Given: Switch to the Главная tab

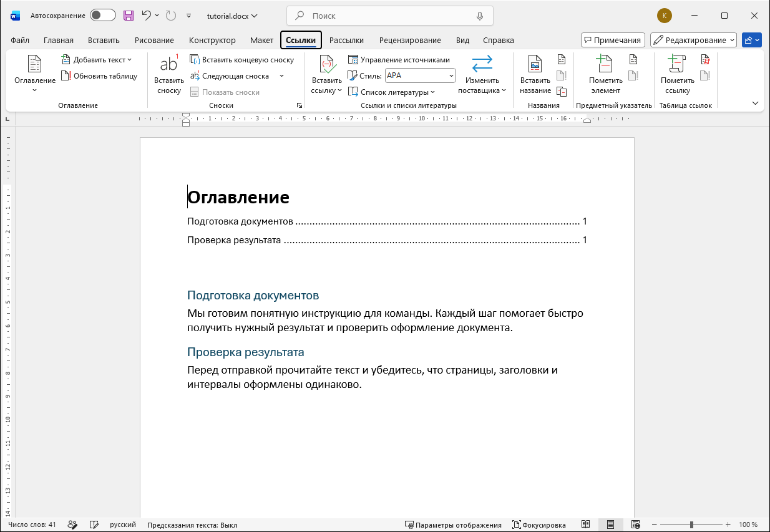Looking at the screenshot, I should [x=59, y=40].
